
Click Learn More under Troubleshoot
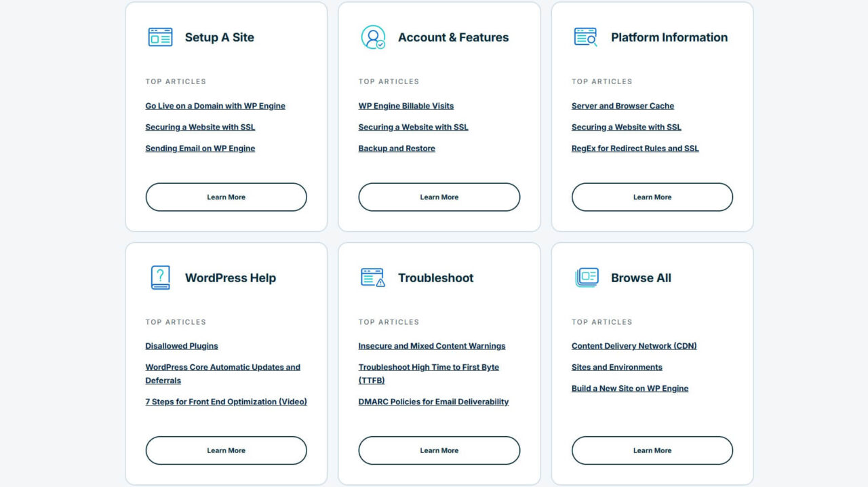point(439,450)
